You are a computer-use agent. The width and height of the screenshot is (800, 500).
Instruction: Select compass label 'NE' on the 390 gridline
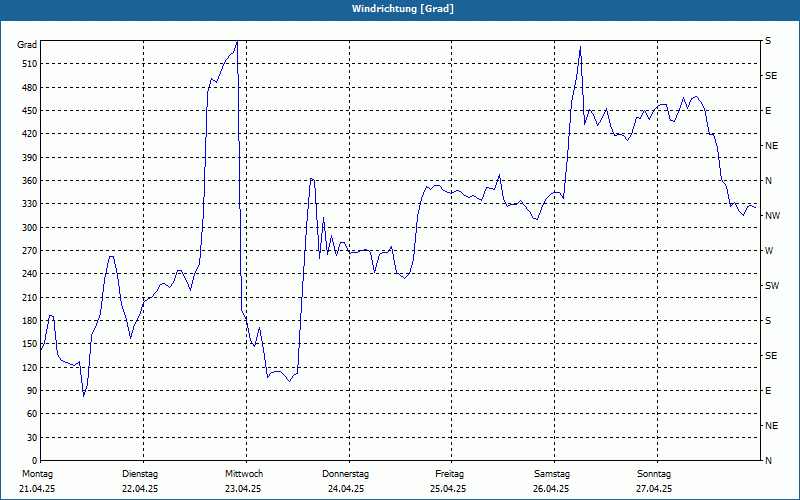(771, 146)
